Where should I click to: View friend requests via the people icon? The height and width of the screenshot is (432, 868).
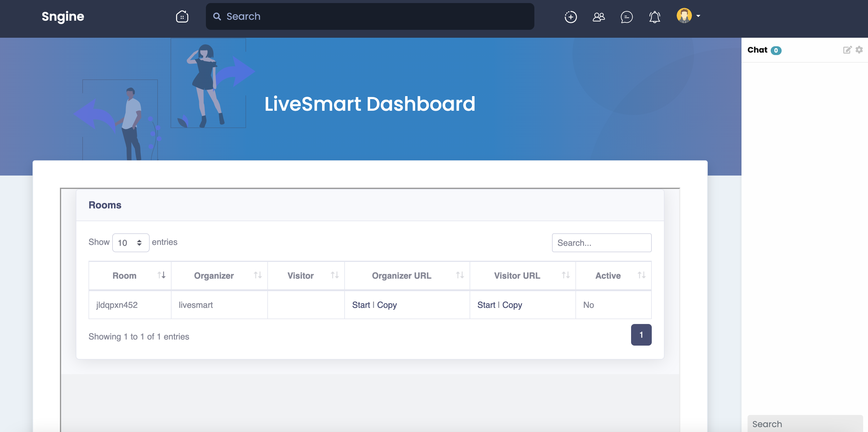tap(599, 16)
